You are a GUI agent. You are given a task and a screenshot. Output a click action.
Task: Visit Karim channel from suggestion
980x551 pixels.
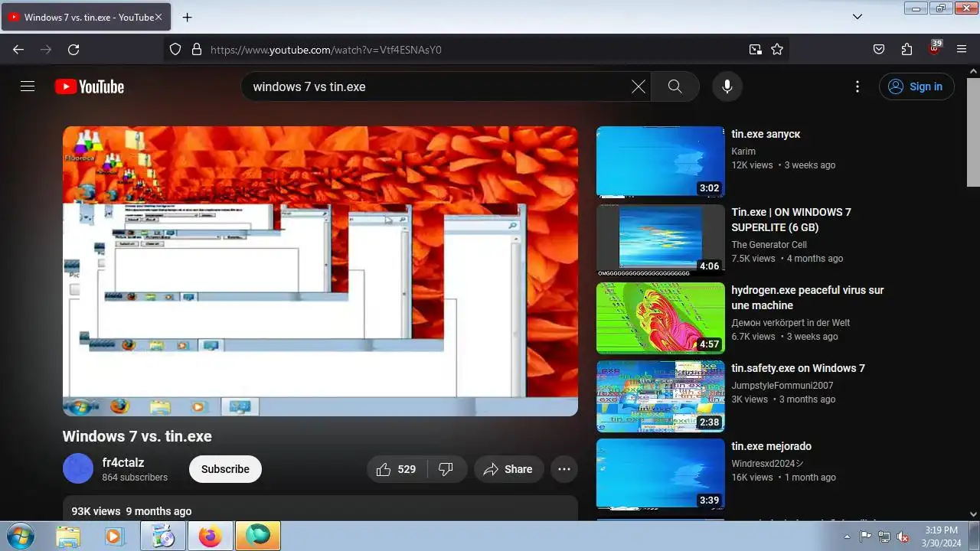(x=743, y=152)
